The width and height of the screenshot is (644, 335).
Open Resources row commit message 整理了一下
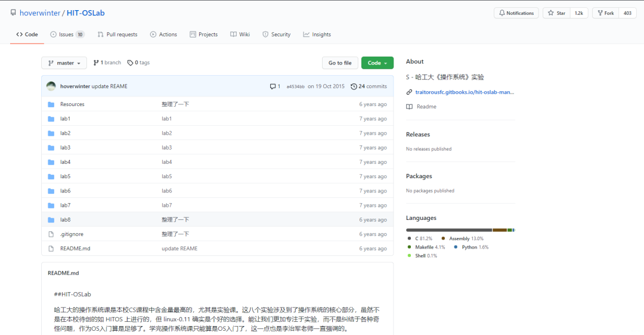click(x=175, y=104)
